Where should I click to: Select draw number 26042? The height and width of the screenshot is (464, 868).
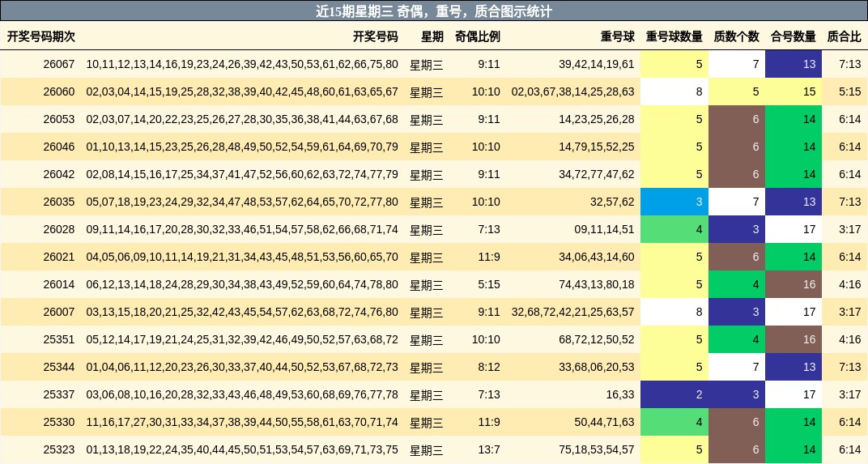pyautogui.click(x=59, y=174)
